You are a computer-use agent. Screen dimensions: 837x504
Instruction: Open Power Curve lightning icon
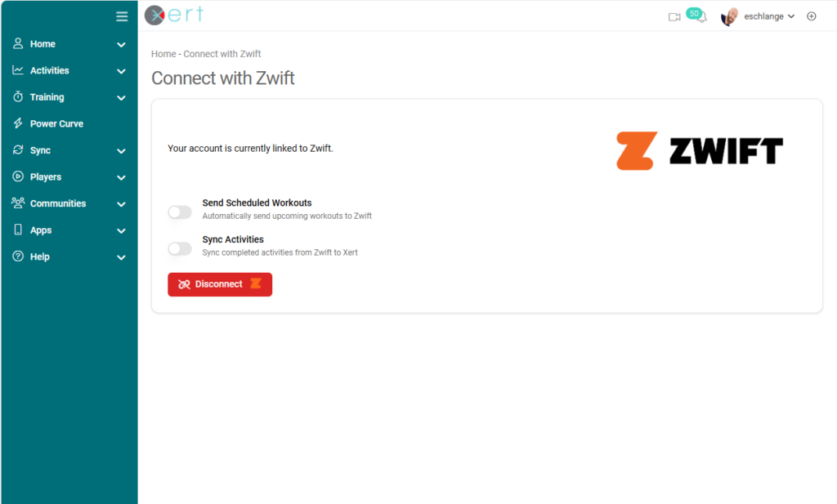(18, 123)
